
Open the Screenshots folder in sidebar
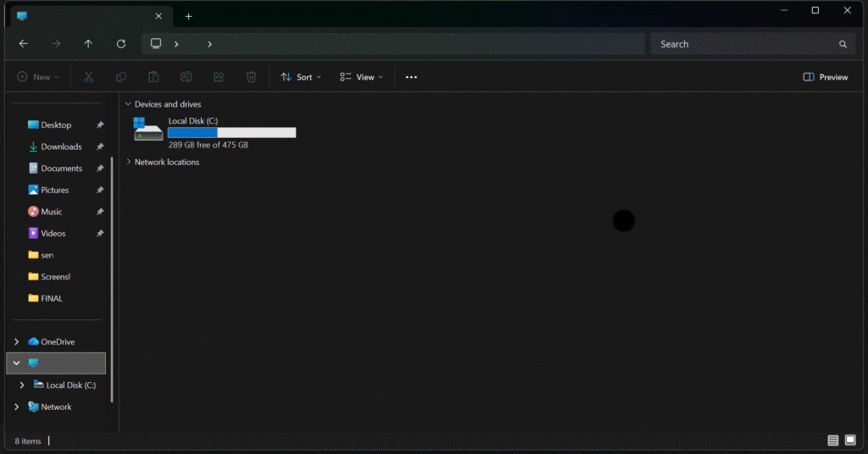pyautogui.click(x=55, y=276)
